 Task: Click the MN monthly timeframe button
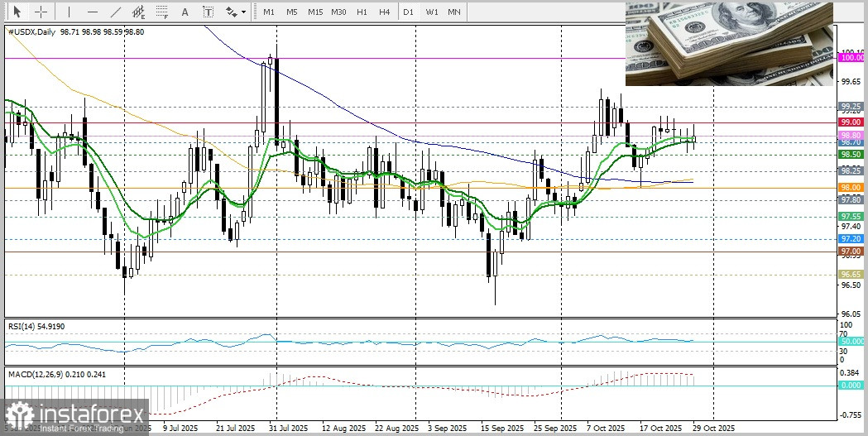tap(454, 12)
